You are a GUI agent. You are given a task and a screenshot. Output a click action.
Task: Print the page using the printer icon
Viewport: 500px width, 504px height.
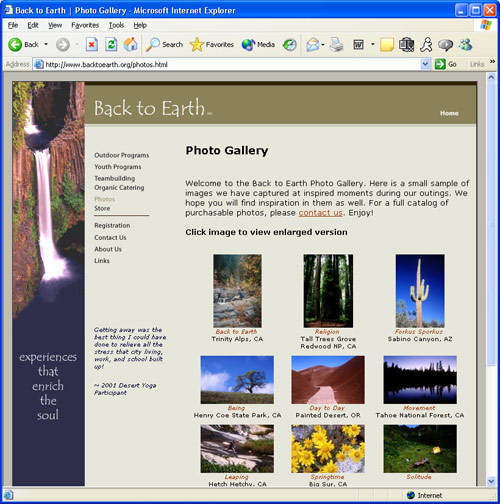336,44
